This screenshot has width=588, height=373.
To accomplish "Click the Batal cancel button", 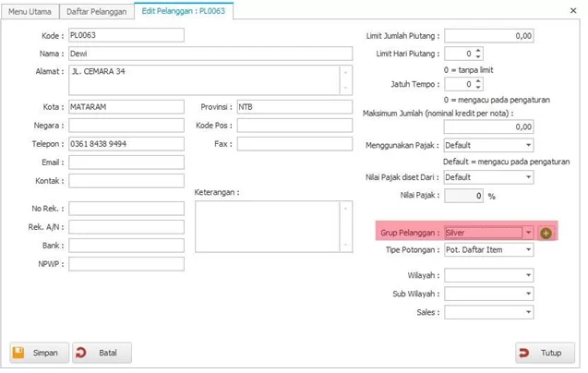I will (x=100, y=353).
